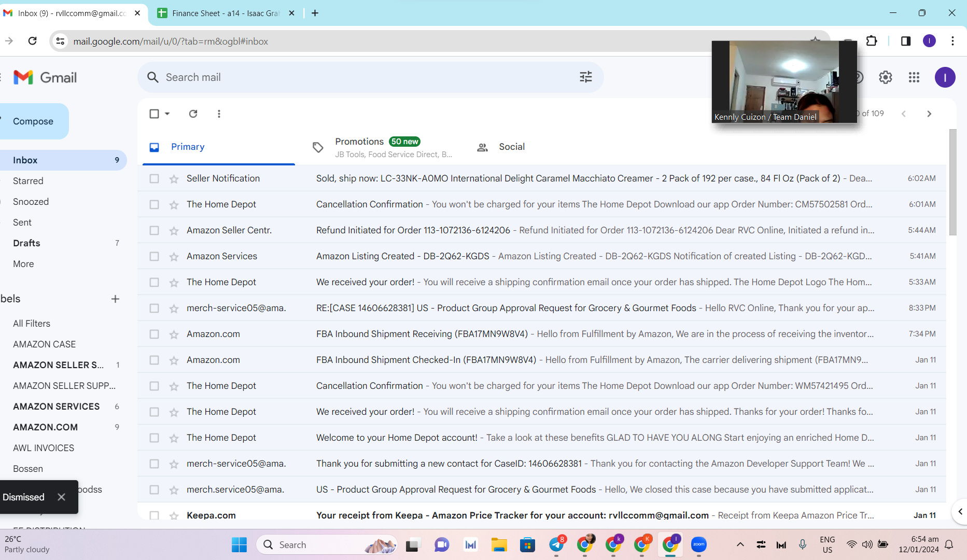Check the 6:01 AM Home Depot cancellation email
Viewport: 967px width, 560px height.
(x=154, y=204)
